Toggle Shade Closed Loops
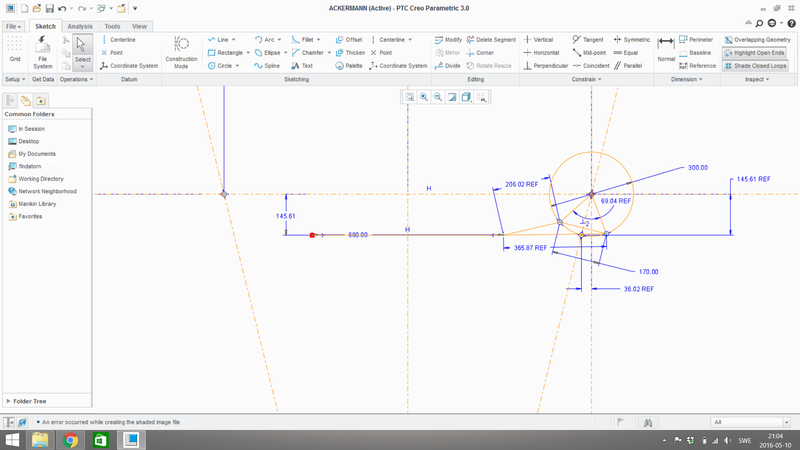Image resolution: width=800 pixels, height=450 pixels. coord(756,66)
